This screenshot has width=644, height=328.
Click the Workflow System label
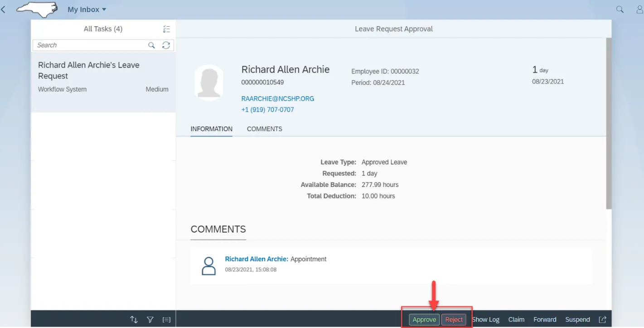coord(62,89)
